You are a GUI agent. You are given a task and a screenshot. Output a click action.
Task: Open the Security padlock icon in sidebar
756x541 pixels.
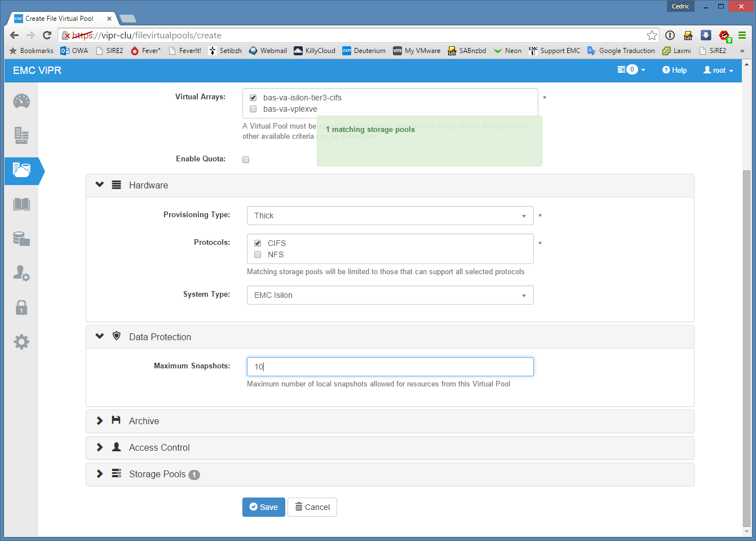click(21, 307)
